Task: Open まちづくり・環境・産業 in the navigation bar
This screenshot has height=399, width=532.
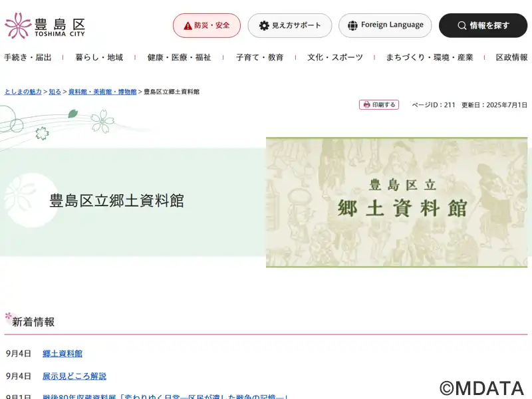Action: (430, 57)
